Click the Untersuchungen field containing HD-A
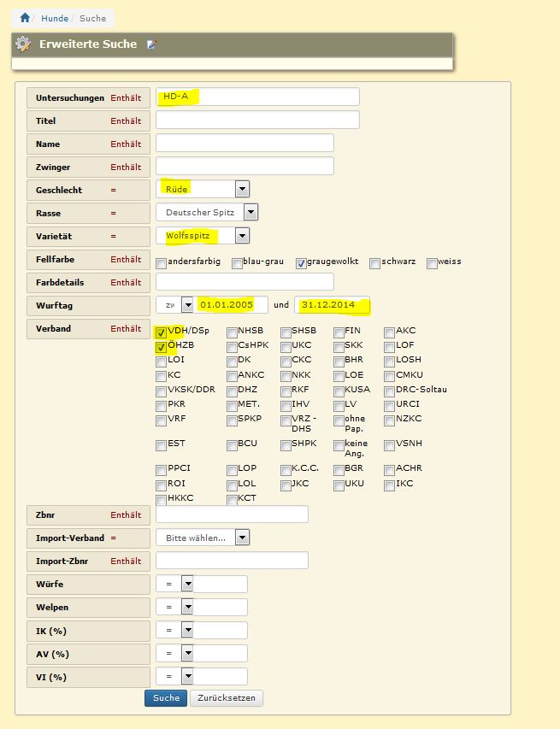The width and height of the screenshot is (560, 729). pyautogui.click(x=257, y=97)
